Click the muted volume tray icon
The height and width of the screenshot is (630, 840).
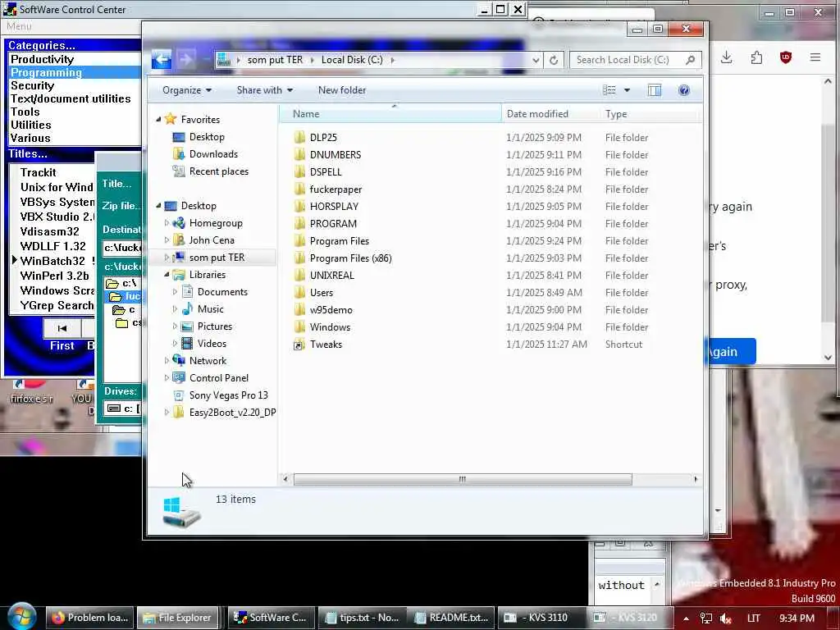click(x=726, y=619)
